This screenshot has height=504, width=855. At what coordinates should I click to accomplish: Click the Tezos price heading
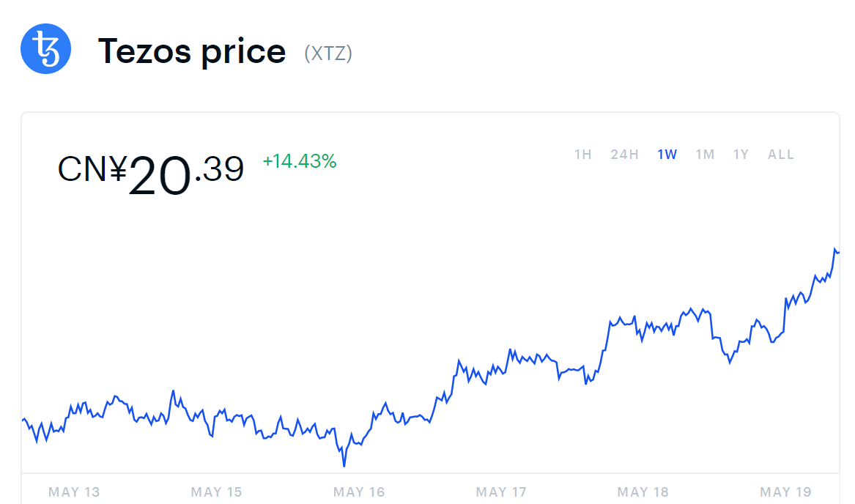(191, 52)
